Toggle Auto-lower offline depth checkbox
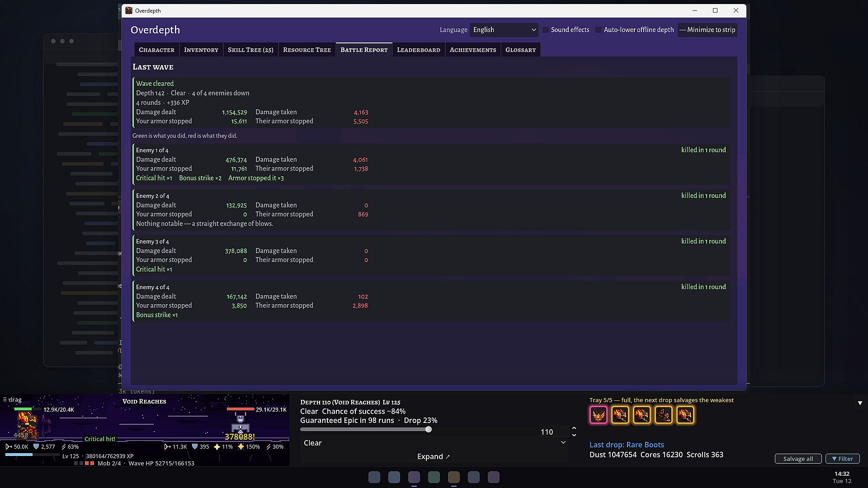 point(599,30)
